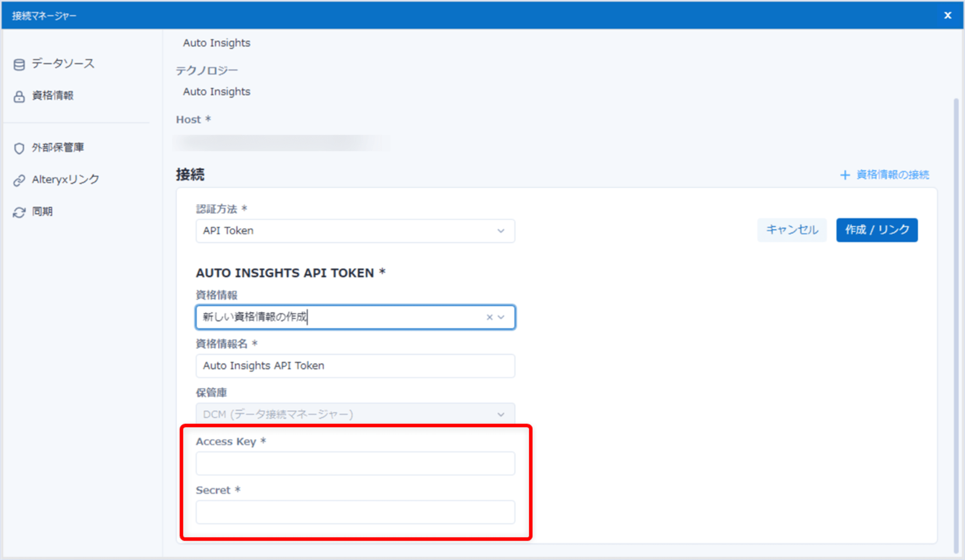Focus the 資格情報名 input field
This screenshot has height=560, width=965.
355,366
